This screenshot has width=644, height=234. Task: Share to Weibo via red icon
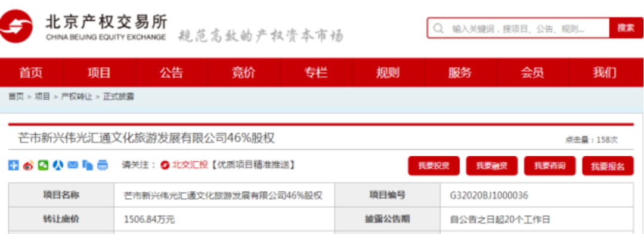coord(29,165)
